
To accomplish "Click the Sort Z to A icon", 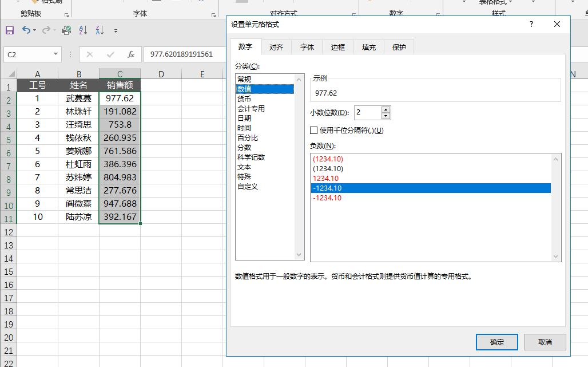I will coord(100,30).
